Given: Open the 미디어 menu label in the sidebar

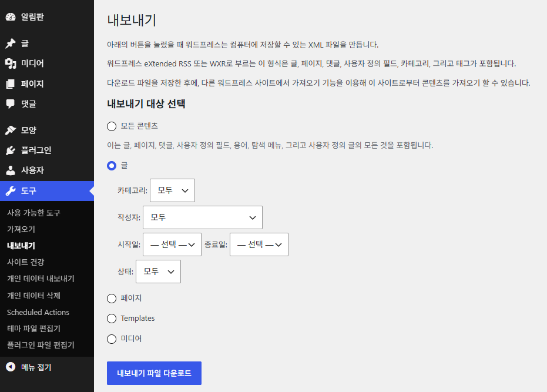Looking at the screenshot, I should [x=32, y=63].
